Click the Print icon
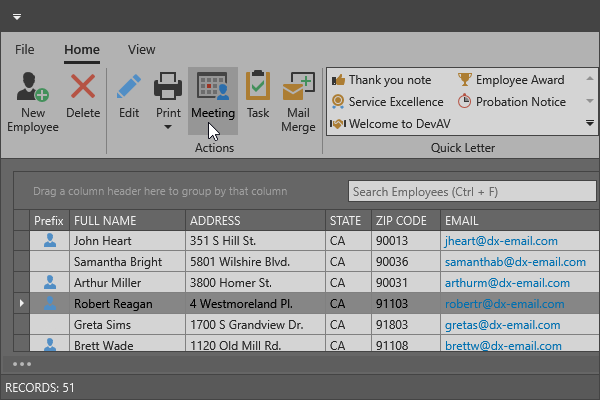600x400 pixels. pyautogui.click(x=168, y=87)
